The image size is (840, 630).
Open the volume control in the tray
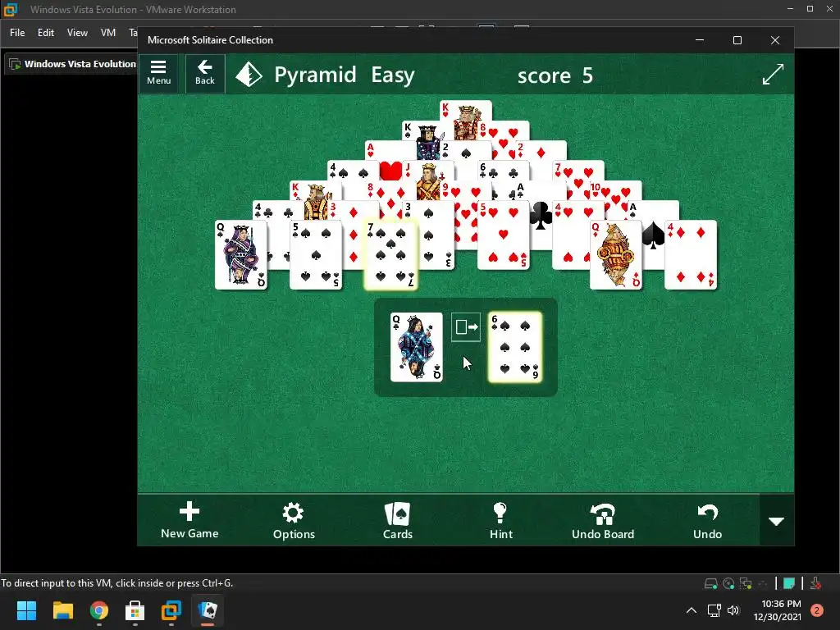pos(733,610)
